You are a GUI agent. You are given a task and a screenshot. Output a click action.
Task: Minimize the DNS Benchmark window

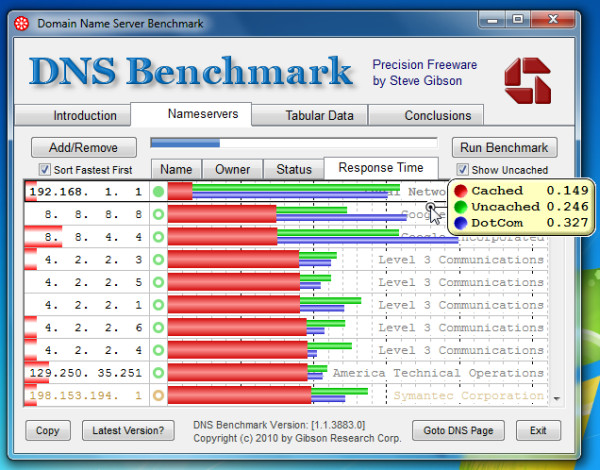[492, 19]
